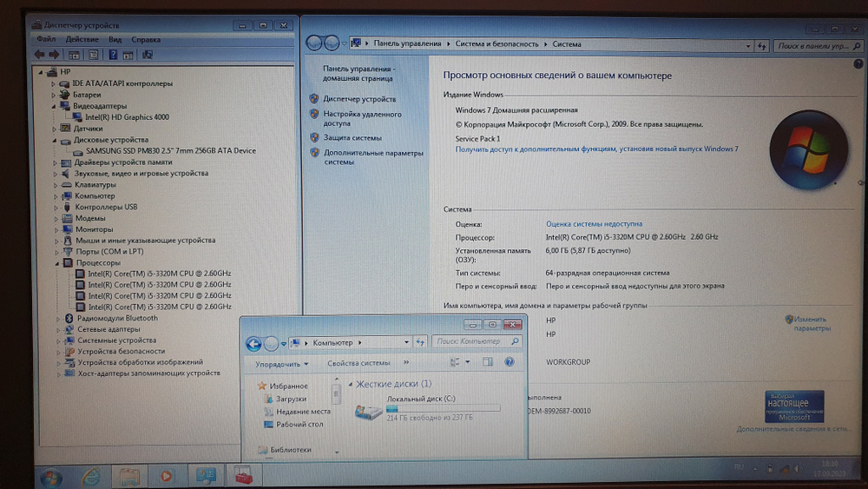The height and width of the screenshot is (489, 868).
Task: Open the Действие menu
Action: 82,39
